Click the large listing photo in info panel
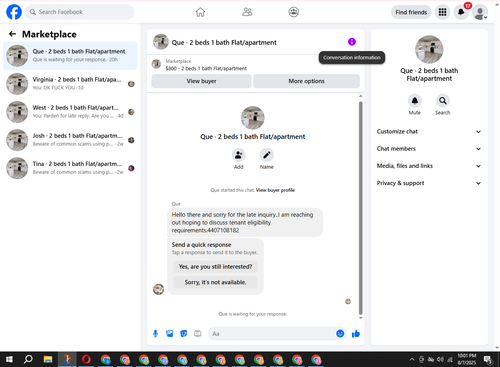500x367 pixels. point(429,49)
